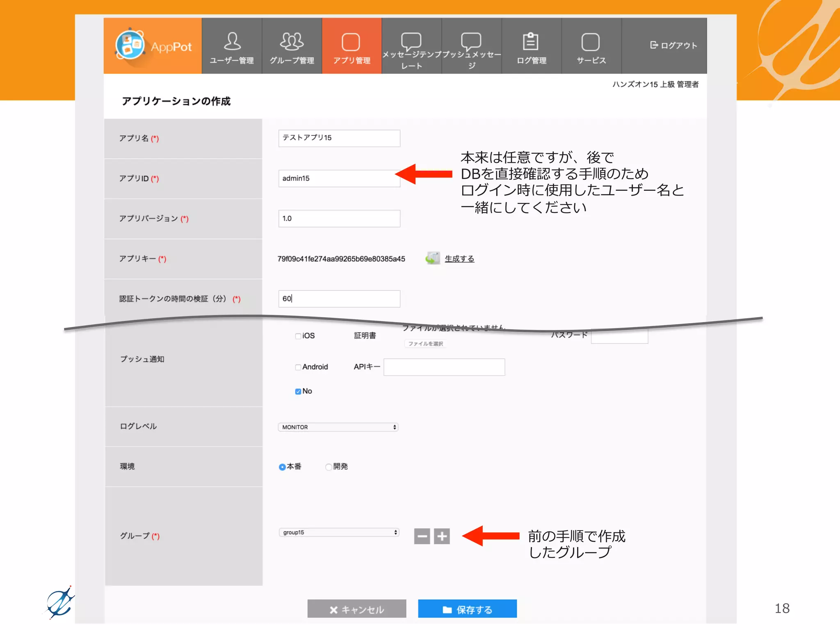Open メッセージテンプレート tab
The width and height of the screenshot is (840, 630).
point(411,46)
